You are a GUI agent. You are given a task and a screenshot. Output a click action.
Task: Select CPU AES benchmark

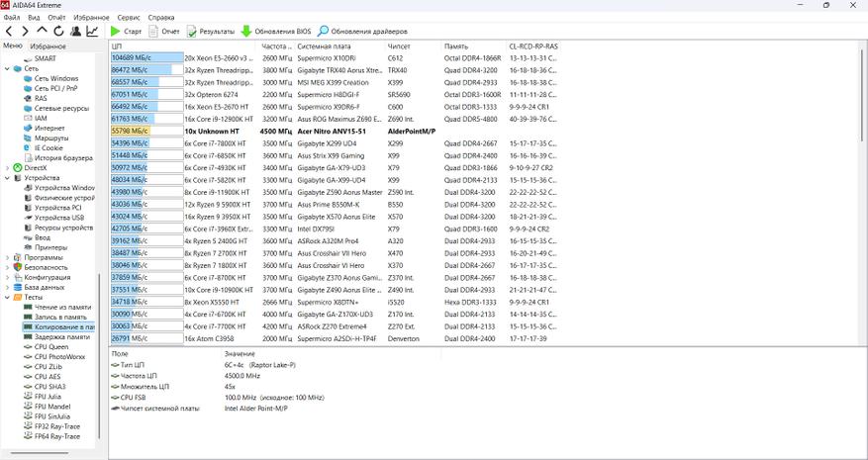click(48, 377)
